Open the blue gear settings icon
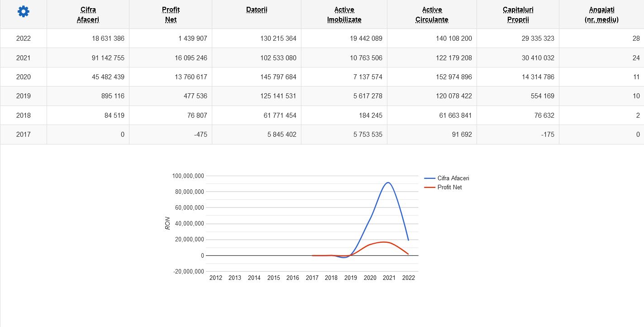This screenshot has height=327, width=644. coord(23,12)
